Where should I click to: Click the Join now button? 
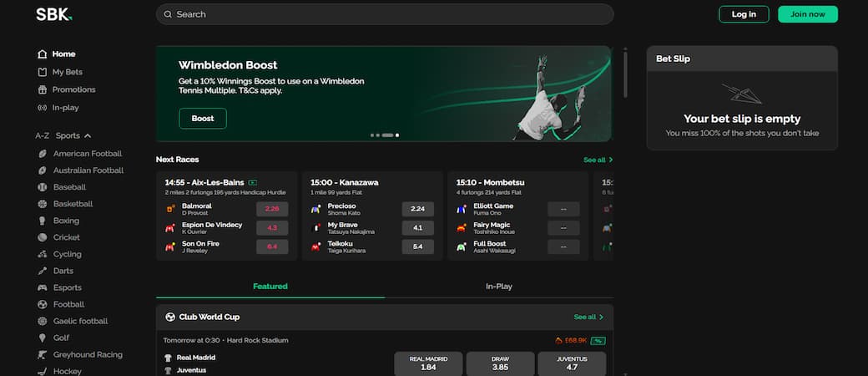tap(807, 14)
